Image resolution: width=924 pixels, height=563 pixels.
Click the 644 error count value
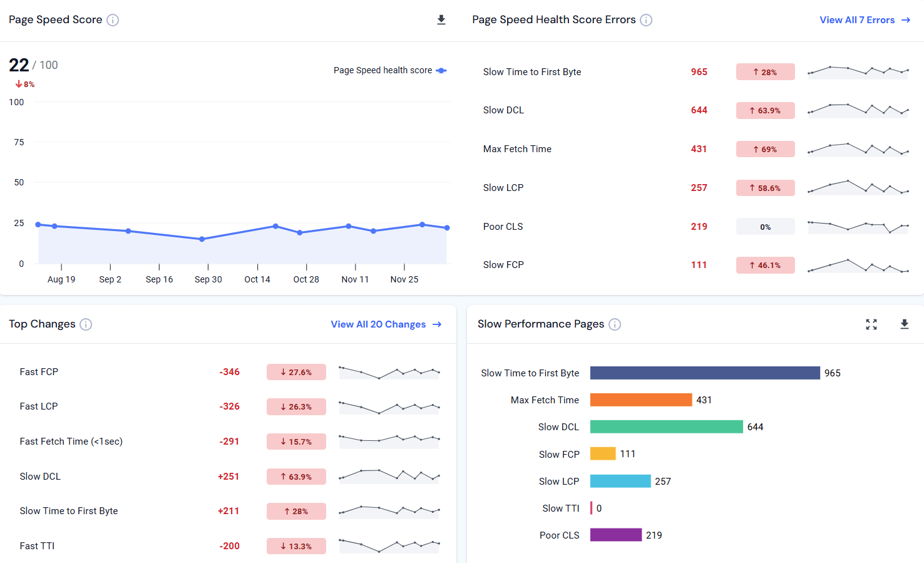tap(699, 110)
